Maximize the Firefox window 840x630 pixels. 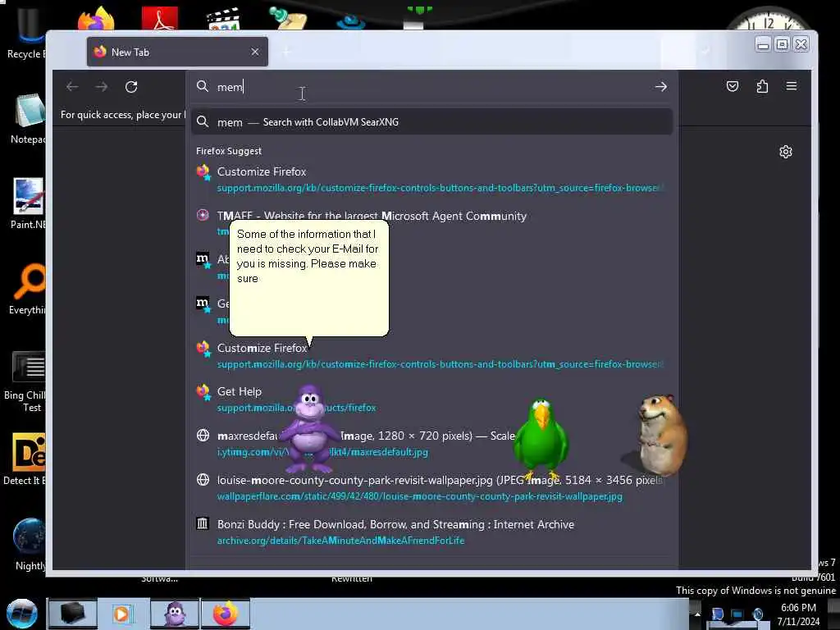pyautogui.click(x=782, y=44)
